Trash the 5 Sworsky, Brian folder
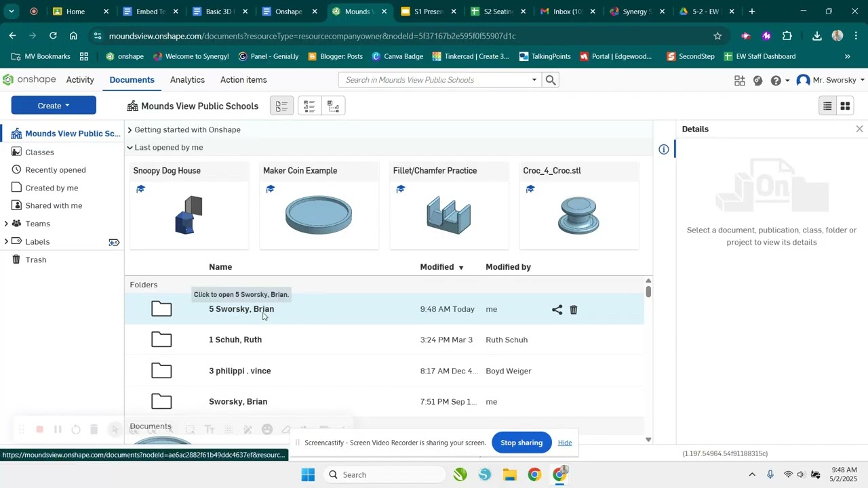This screenshot has width=868, height=488. [x=574, y=310]
